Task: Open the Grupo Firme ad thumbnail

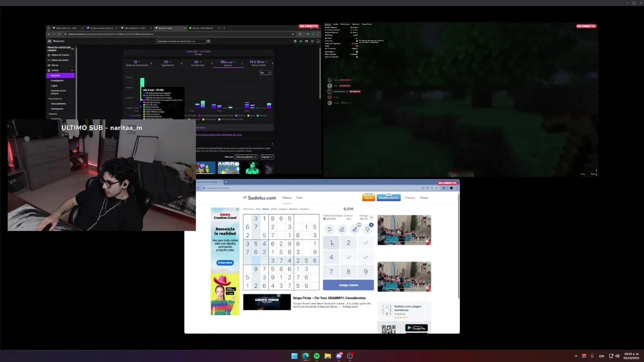Action: [x=267, y=302]
